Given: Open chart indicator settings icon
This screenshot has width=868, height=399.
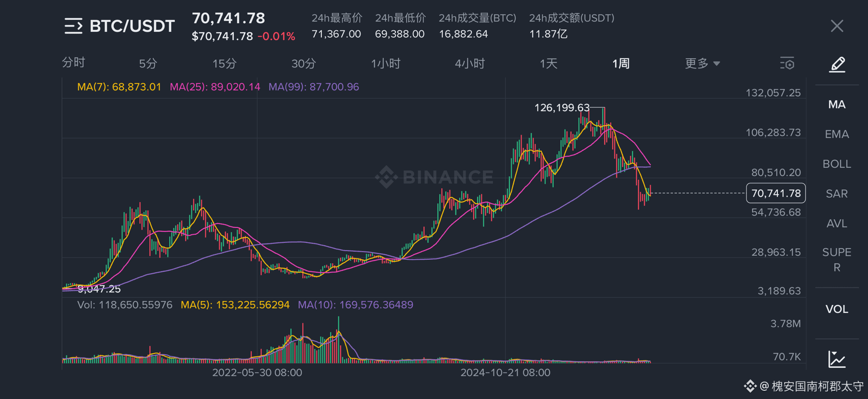Looking at the screenshot, I should [x=787, y=64].
